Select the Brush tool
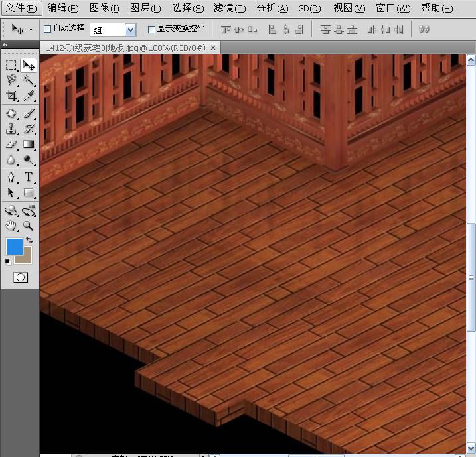The height and width of the screenshot is (457, 476). (29, 114)
